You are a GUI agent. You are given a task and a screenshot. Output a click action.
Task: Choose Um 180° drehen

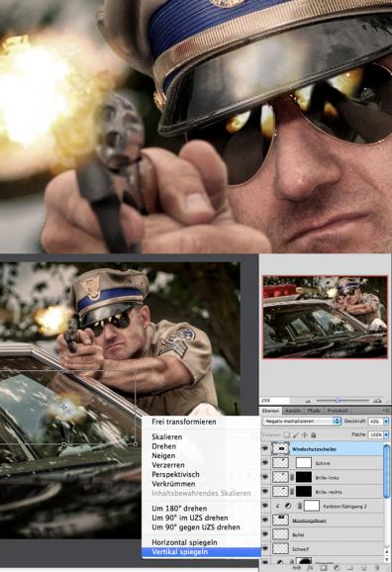click(179, 508)
